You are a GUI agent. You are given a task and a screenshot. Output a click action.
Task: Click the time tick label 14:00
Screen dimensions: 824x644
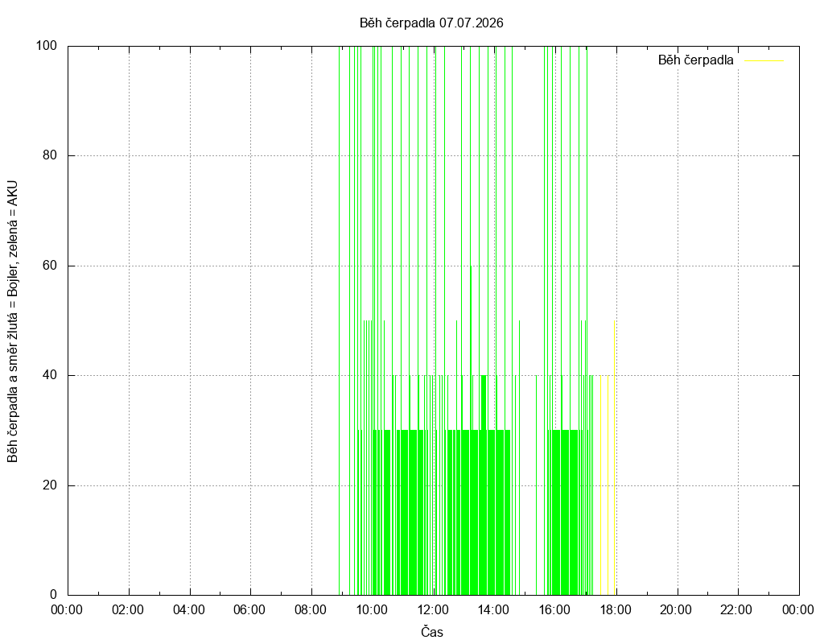coord(493,610)
